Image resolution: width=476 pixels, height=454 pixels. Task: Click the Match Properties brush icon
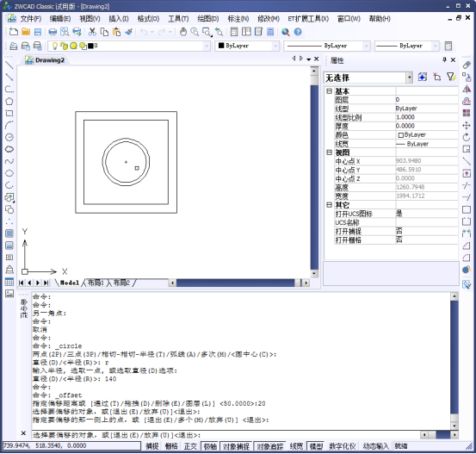click(x=129, y=32)
